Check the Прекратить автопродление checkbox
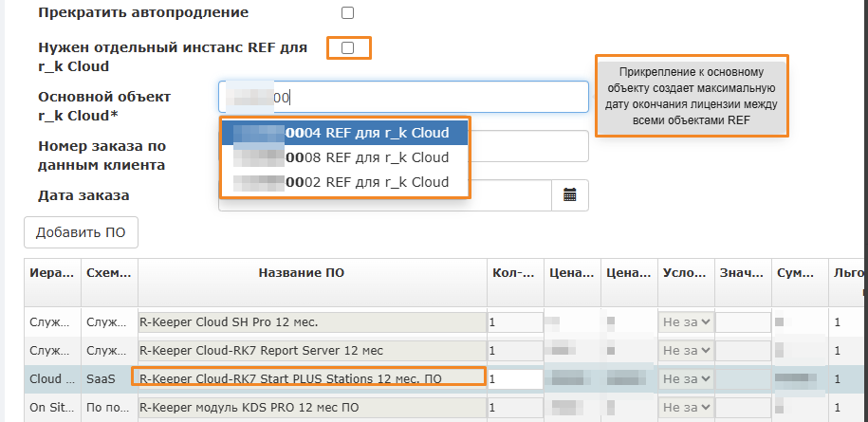 pyautogui.click(x=347, y=12)
